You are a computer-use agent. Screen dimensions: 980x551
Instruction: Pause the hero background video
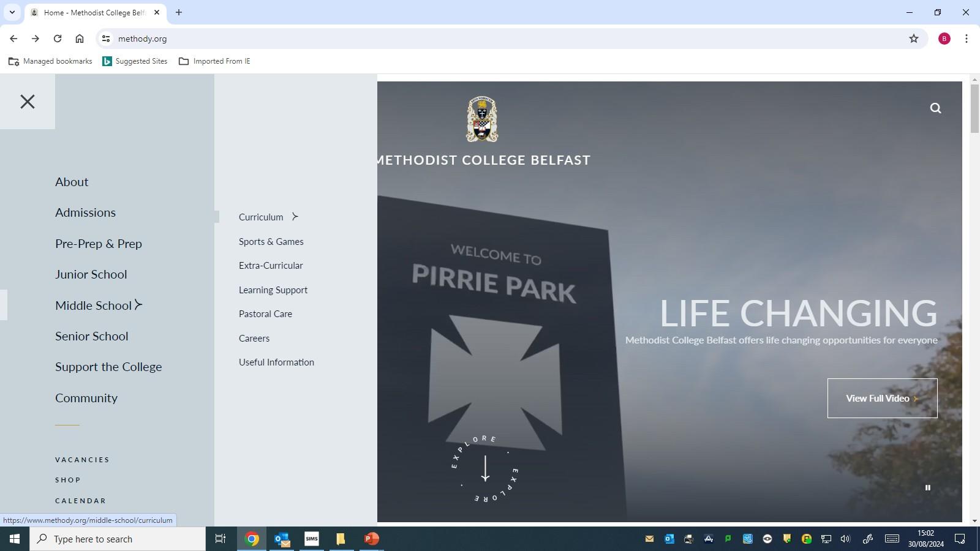927,488
